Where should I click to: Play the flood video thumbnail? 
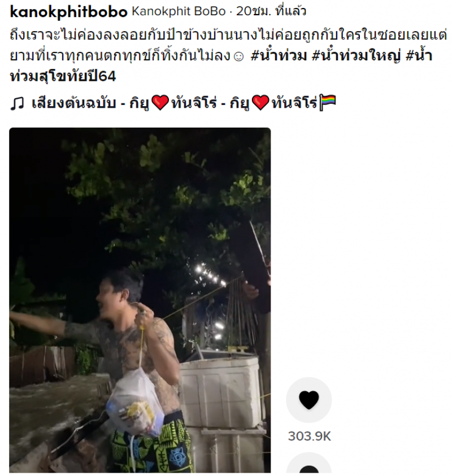pyautogui.click(x=140, y=300)
